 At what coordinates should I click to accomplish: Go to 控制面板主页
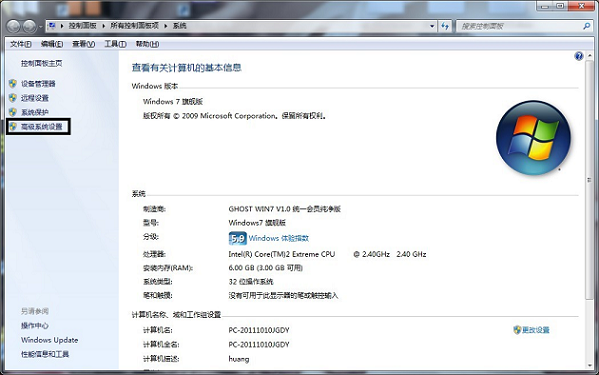click(42, 64)
